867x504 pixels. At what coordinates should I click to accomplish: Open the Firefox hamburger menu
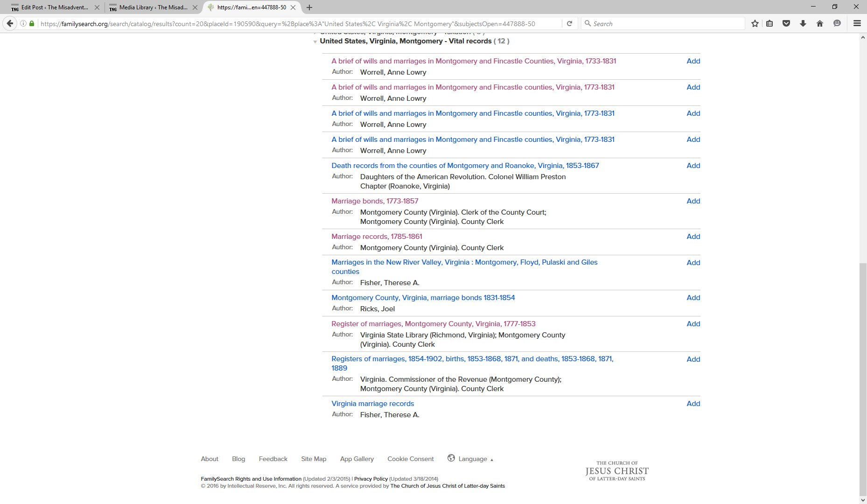(x=857, y=23)
